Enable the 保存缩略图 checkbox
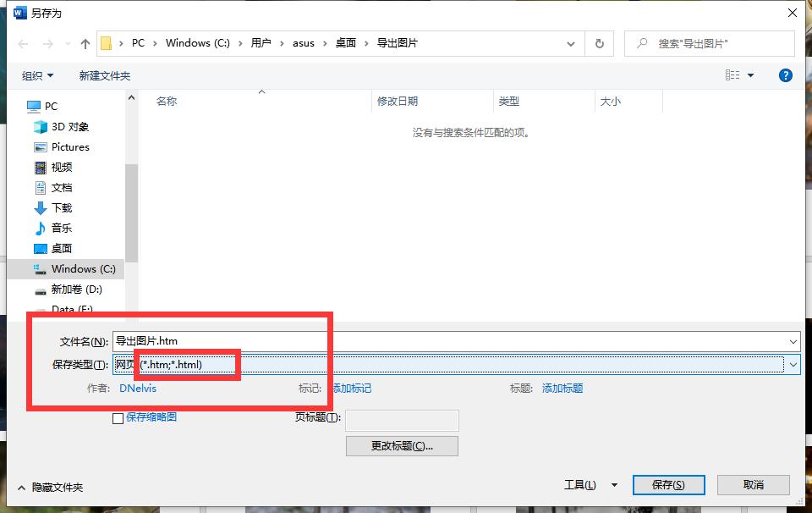 [118, 417]
